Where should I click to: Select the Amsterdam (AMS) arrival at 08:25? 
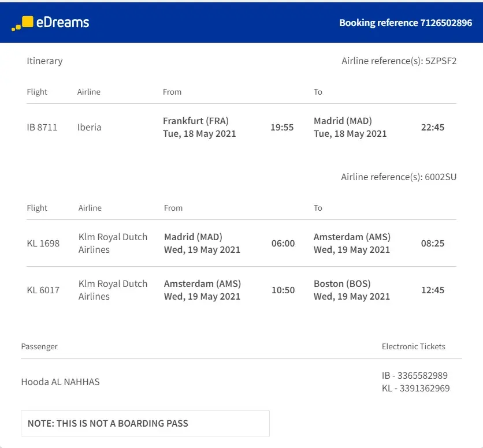[352, 237]
